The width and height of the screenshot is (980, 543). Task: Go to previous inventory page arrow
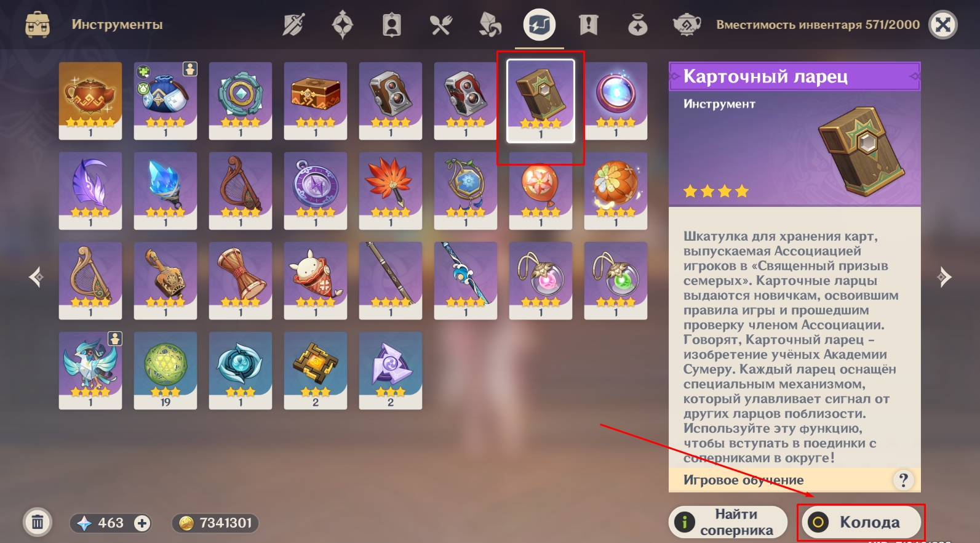click(36, 277)
